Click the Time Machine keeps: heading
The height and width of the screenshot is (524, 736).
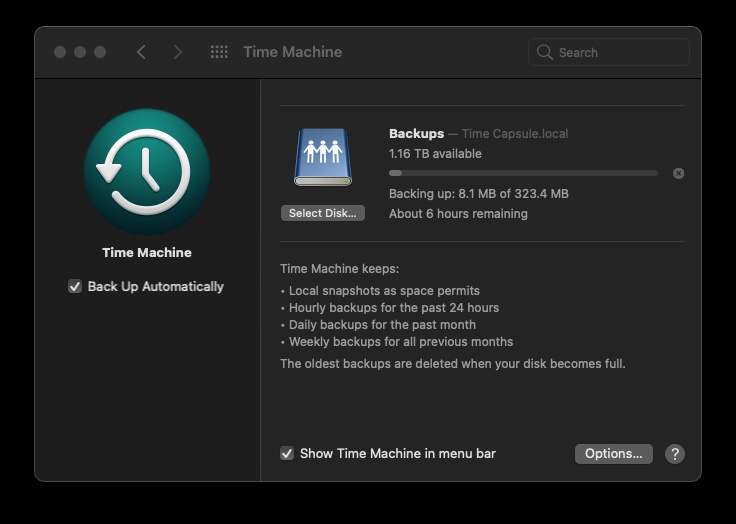339,269
